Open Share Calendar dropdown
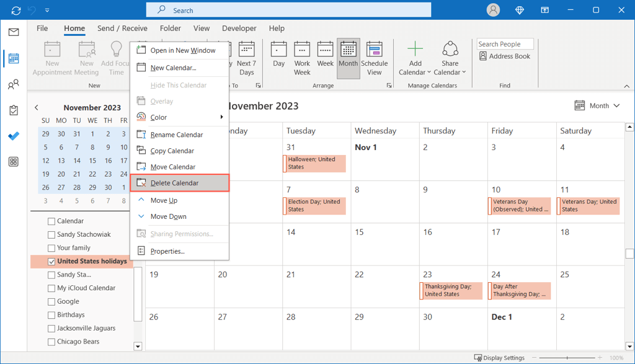This screenshot has height=364, width=635. click(450, 58)
